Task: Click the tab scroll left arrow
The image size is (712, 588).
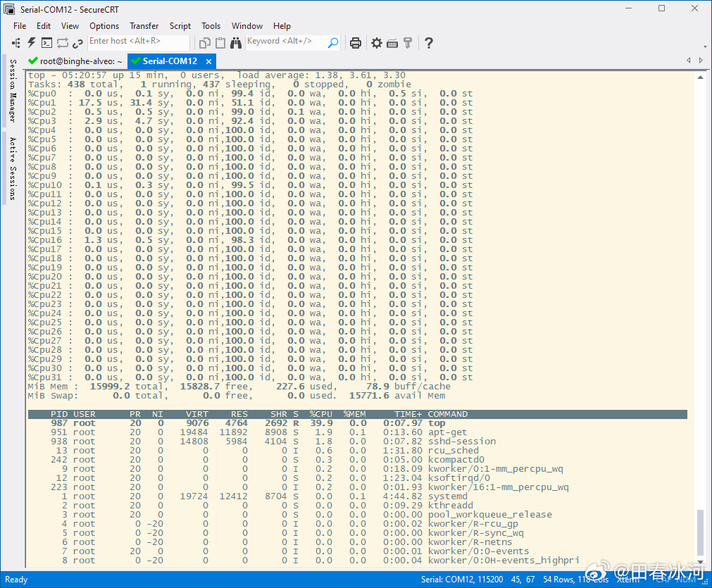Action: [688, 61]
